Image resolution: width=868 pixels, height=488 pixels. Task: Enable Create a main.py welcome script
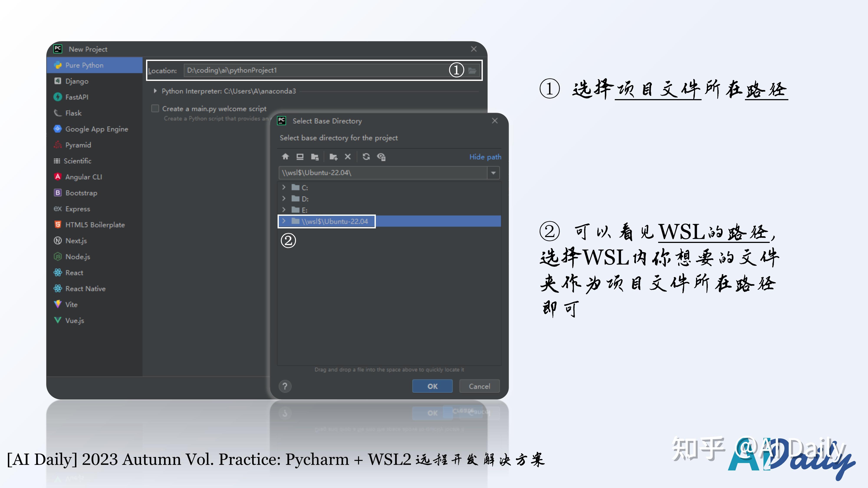[x=155, y=108]
